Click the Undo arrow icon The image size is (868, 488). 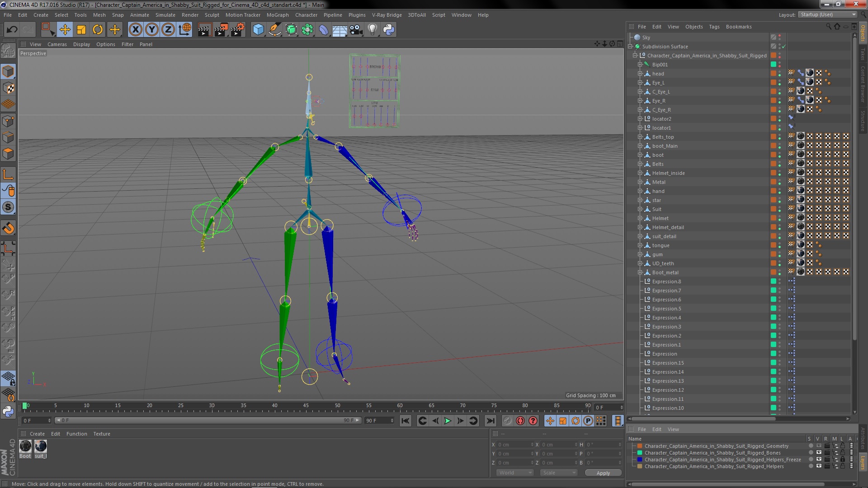click(12, 30)
